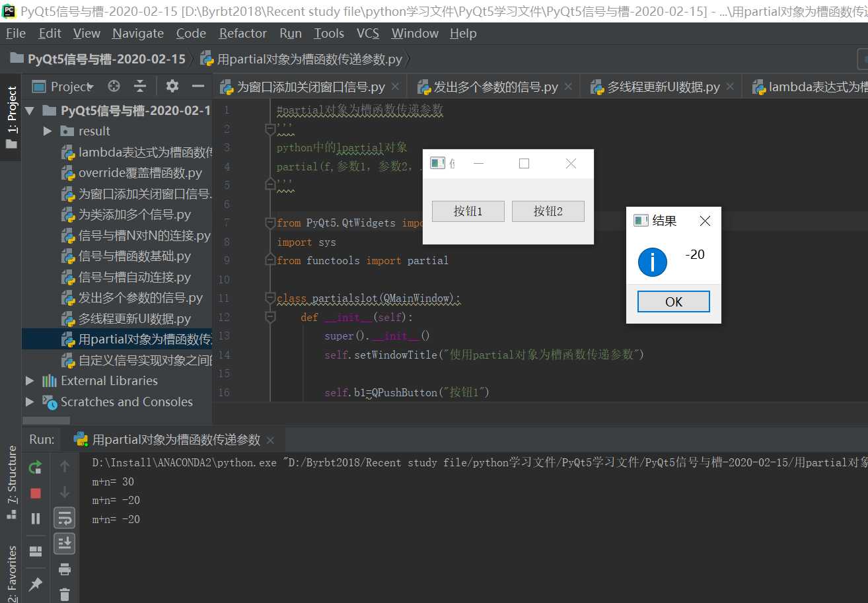Viewport: 868px width, 603px height.
Task: Open Project panel settings via the gear icon
Action: tap(172, 86)
